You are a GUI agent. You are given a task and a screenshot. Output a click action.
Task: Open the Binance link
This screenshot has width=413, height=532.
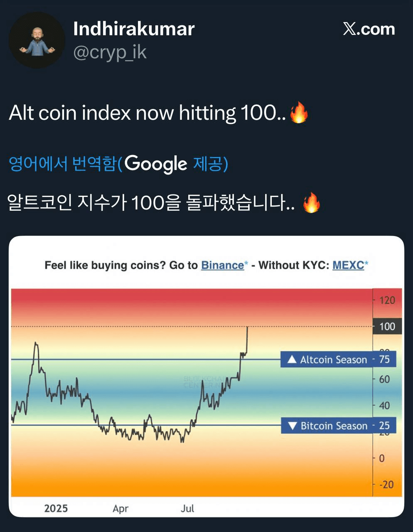coord(223,265)
